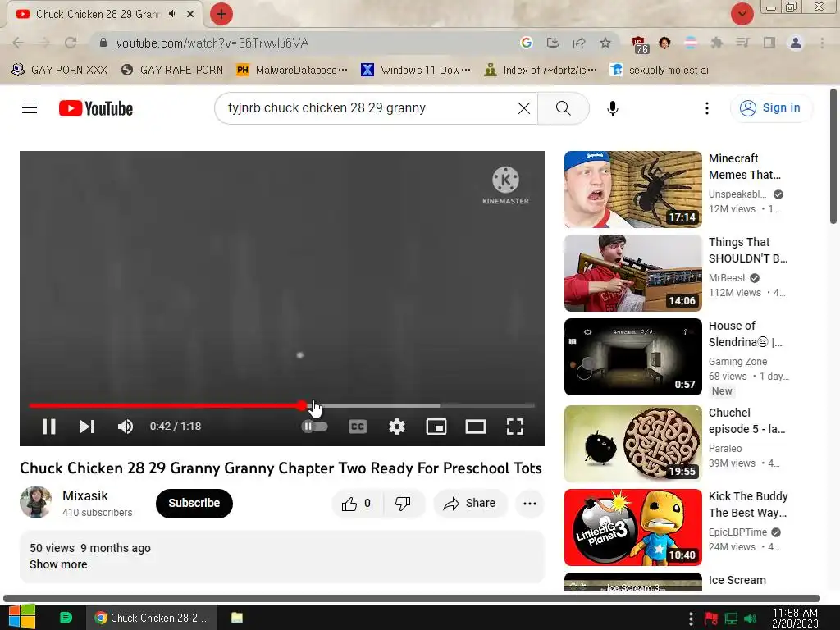The height and width of the screenshot is (630, 840).
Task: Toggle the autoplay switch in the player
Action: click(x=314, y=427)
